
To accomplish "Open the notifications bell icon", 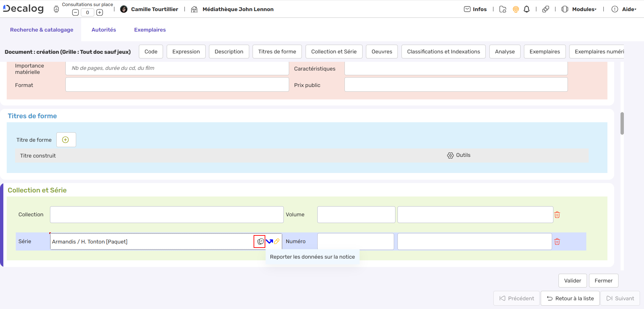I will click(526, 9).
